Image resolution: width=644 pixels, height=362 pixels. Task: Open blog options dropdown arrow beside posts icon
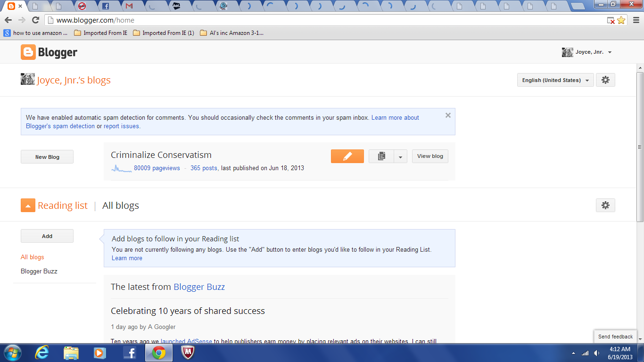click(x=400, y=156)
